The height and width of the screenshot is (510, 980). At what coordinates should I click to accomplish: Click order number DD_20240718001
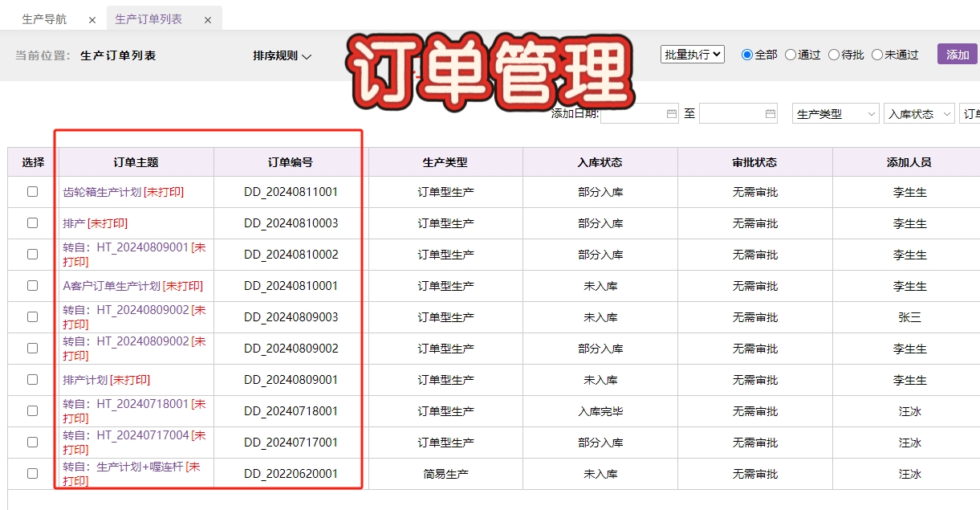coord(291,411)
